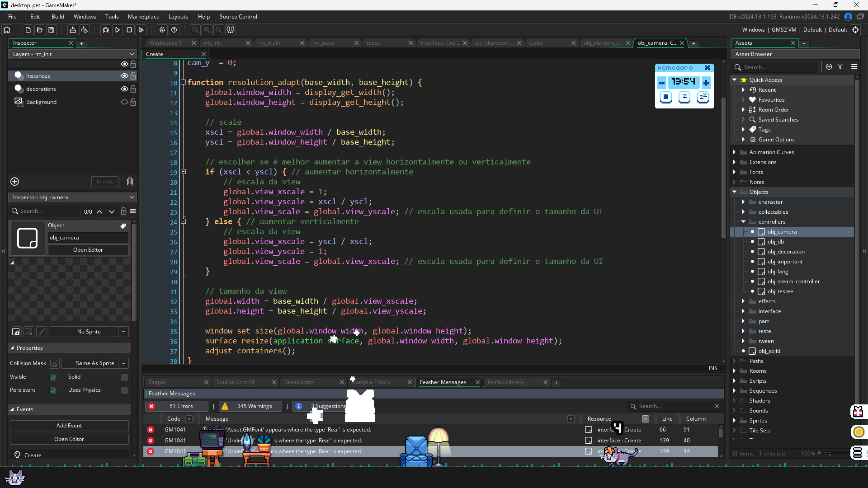This screenshot has width=868, height=488.
Task: Open the Layers - rm_init dropdown
Action: (132, 54)
